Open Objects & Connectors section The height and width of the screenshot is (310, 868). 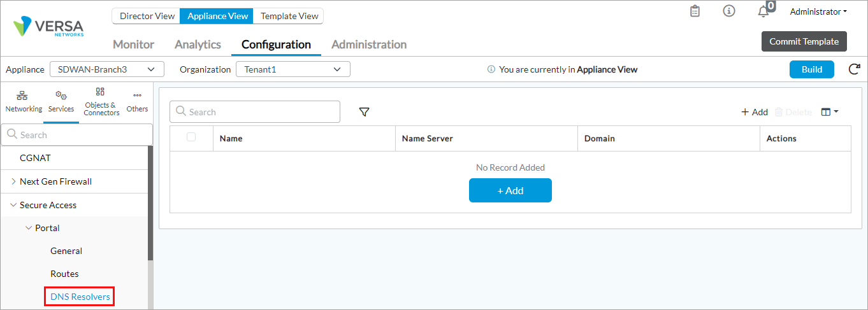coord(101,101)
